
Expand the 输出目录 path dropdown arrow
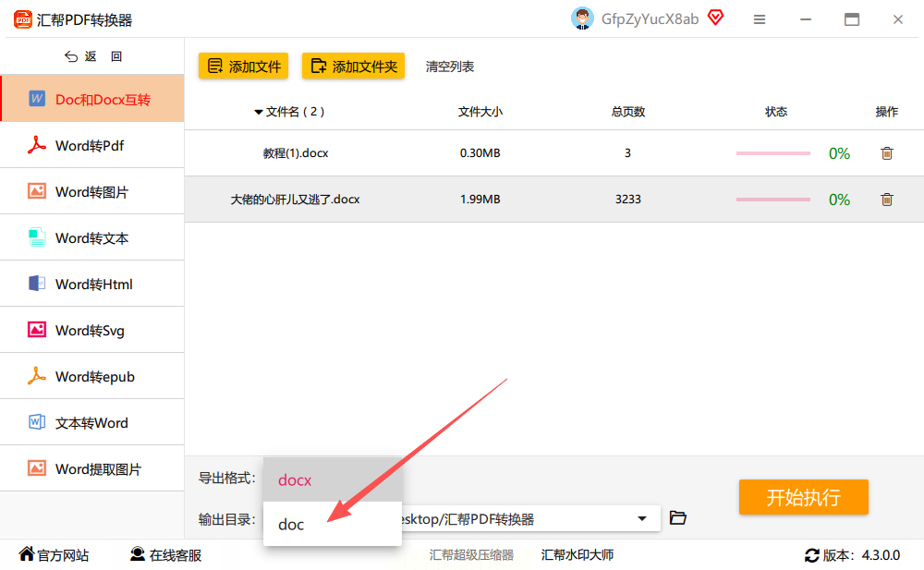pos(642,518)
